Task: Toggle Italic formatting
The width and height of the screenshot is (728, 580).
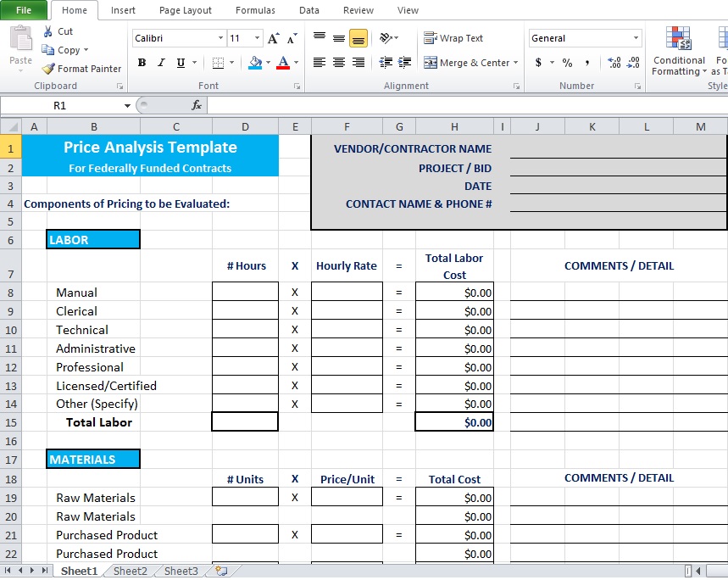Action: pyautogui.click(x=161, y=62)
